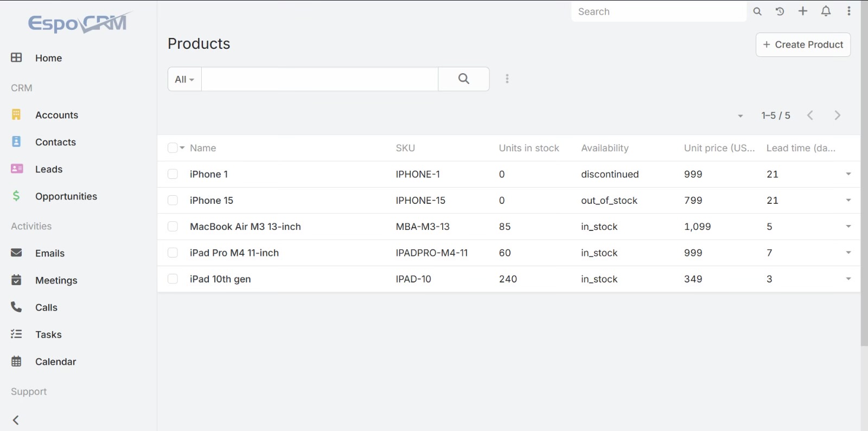Tick the iPad Pro M4 11-inch checkbox

[x=173, y=253]
